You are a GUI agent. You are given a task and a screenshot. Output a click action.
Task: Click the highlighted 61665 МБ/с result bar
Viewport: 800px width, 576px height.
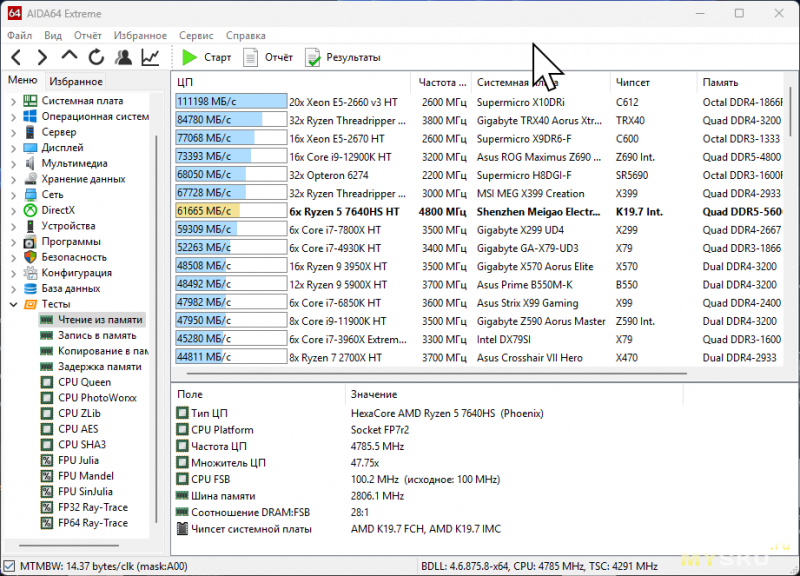[231, 211]
